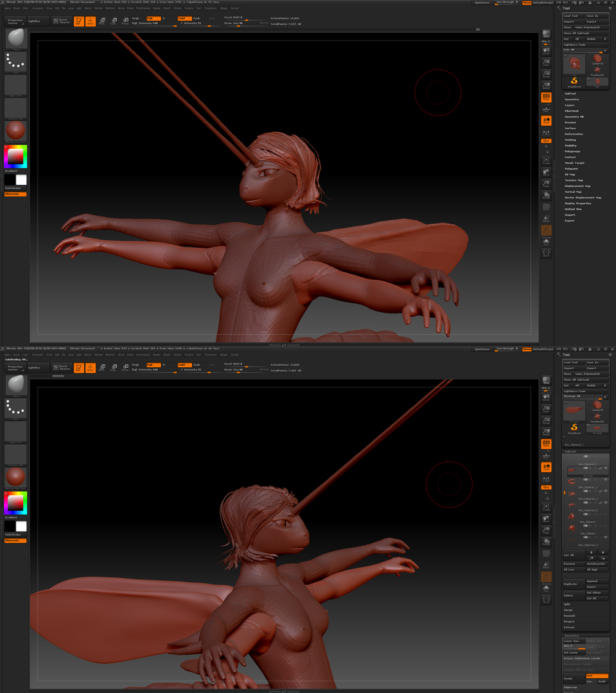Toggle Local symmetry in lower window
This screenshot has height=693, width=616.
(x=546, y=467)
